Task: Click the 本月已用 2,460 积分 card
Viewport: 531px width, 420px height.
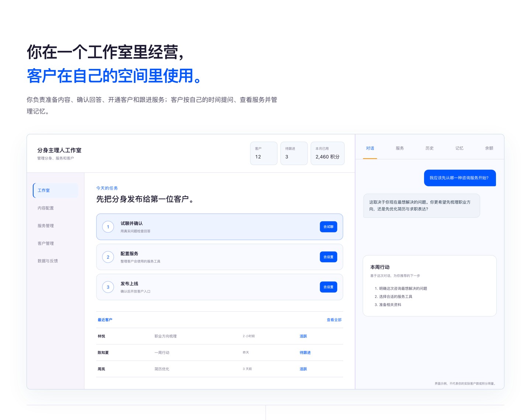Action: [x=327, y=153]
